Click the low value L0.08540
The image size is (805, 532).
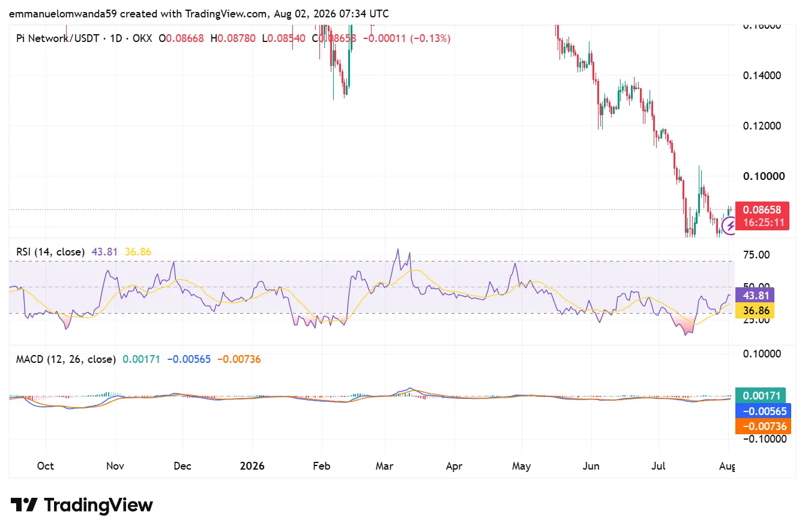point(283,38)
